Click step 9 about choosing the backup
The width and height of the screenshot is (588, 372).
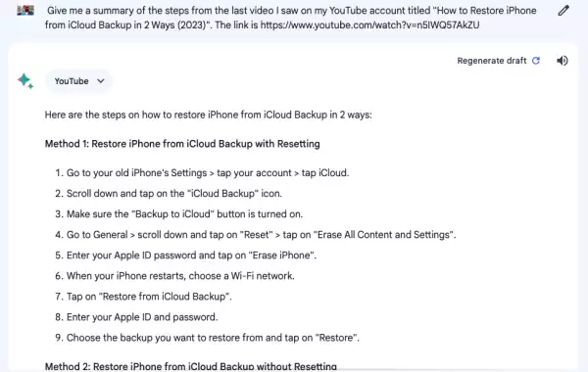[207, 338]
